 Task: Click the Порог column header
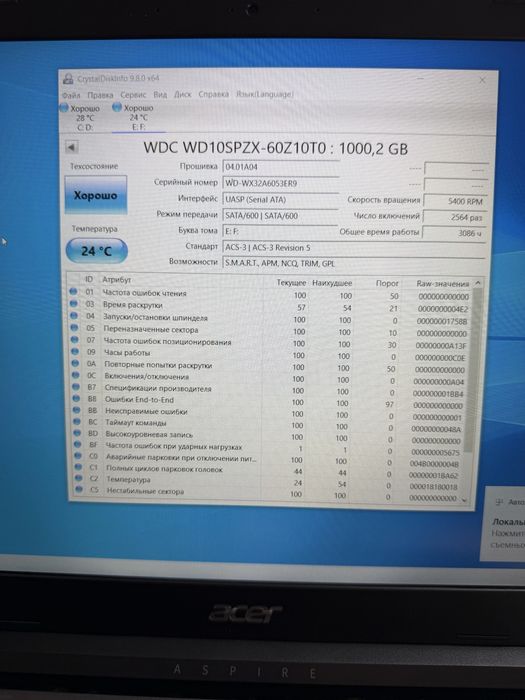coord(387,283)
